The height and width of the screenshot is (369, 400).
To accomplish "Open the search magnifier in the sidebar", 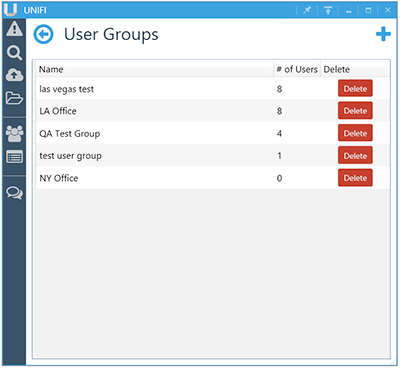I will [14, 53].
